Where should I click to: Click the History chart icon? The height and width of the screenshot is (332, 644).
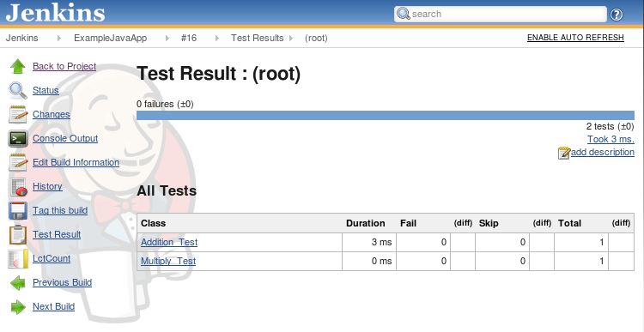(x=18, y=187)
